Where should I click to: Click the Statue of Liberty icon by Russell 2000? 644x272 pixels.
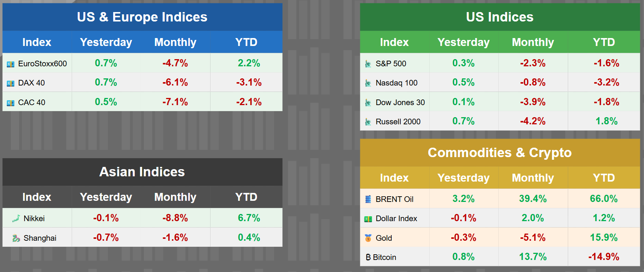pos(368,122)
